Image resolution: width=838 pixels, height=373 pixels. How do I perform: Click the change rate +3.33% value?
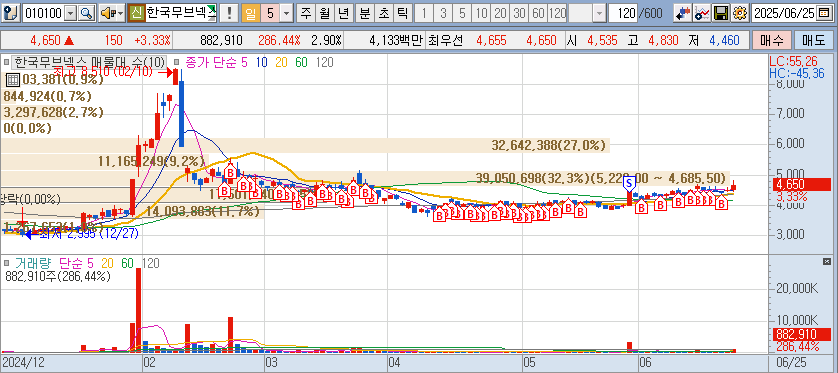pos(152,40)
